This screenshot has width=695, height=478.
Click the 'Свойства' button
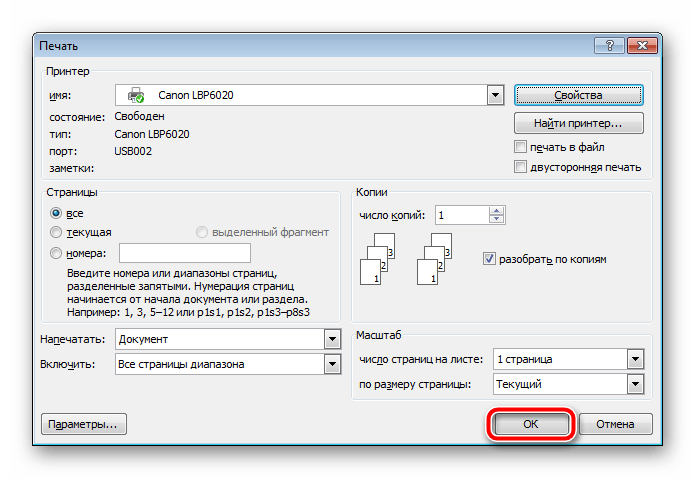pos(577,95)
